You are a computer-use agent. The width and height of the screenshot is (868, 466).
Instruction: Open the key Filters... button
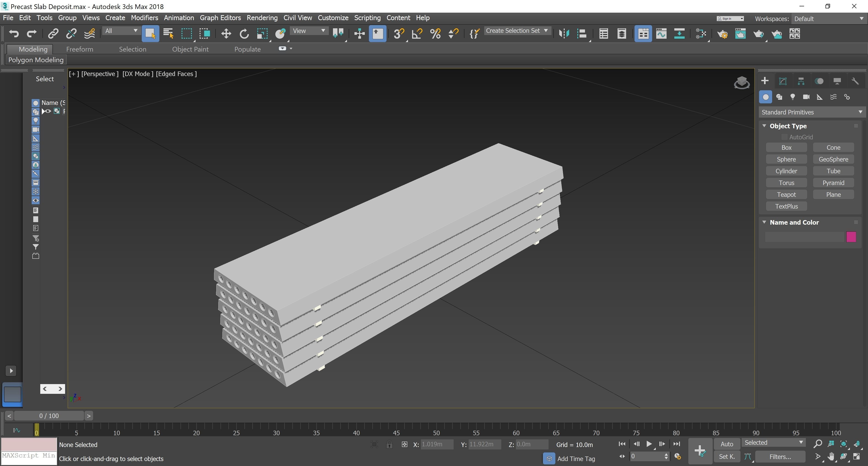(x=780, y=456)
